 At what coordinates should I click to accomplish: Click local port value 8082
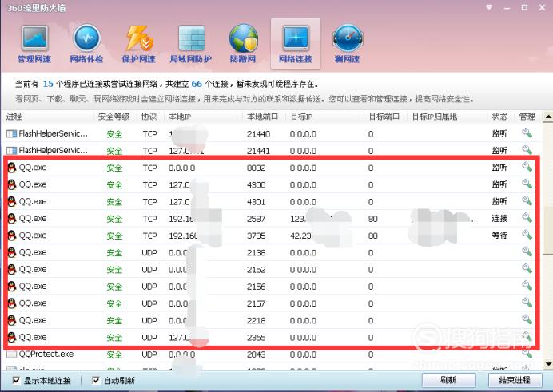(x=256, y=168)
